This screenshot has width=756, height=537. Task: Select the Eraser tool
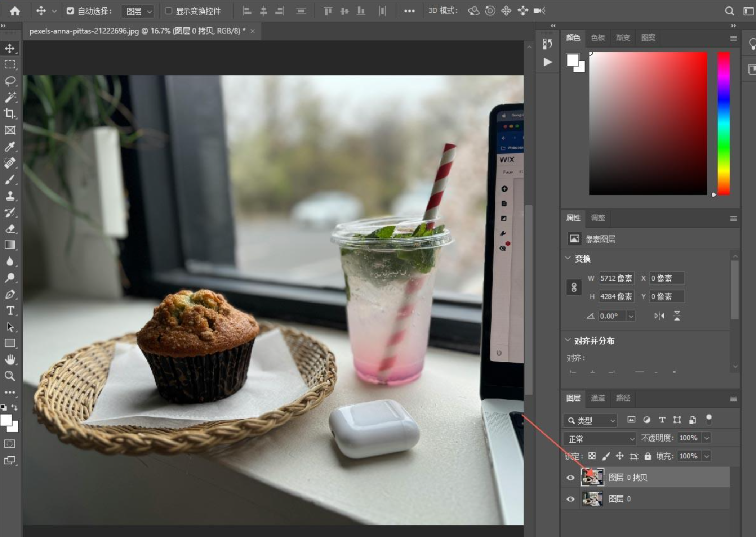tap(10, 229)
